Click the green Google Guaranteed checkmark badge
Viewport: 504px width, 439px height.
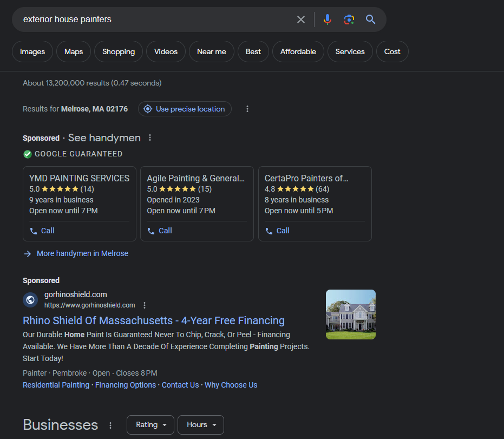[28, 154]
